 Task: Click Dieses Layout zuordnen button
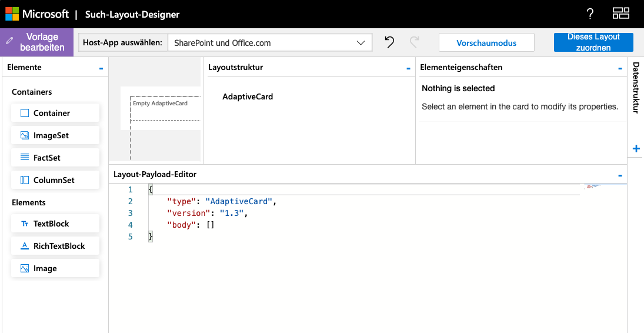pyautogui.click(x=593, y=42)
